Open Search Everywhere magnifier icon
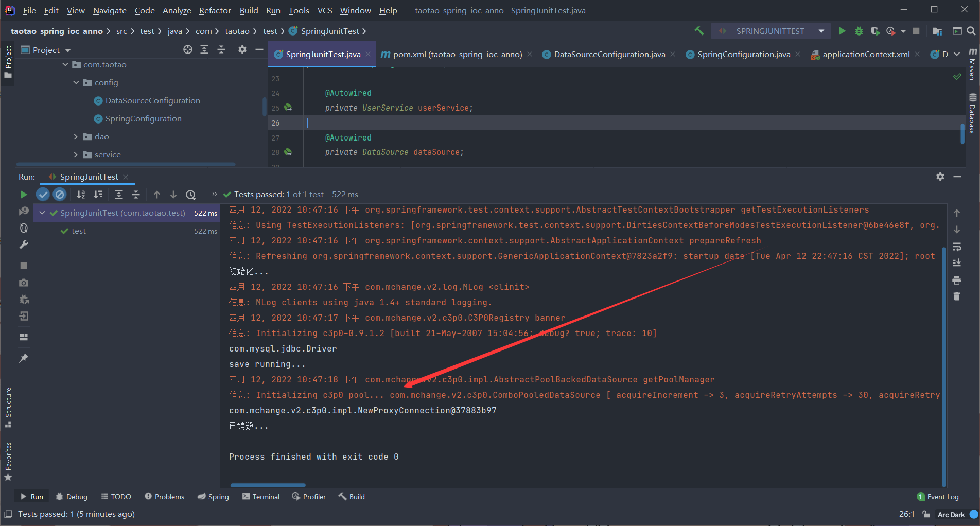 [971, 31]
